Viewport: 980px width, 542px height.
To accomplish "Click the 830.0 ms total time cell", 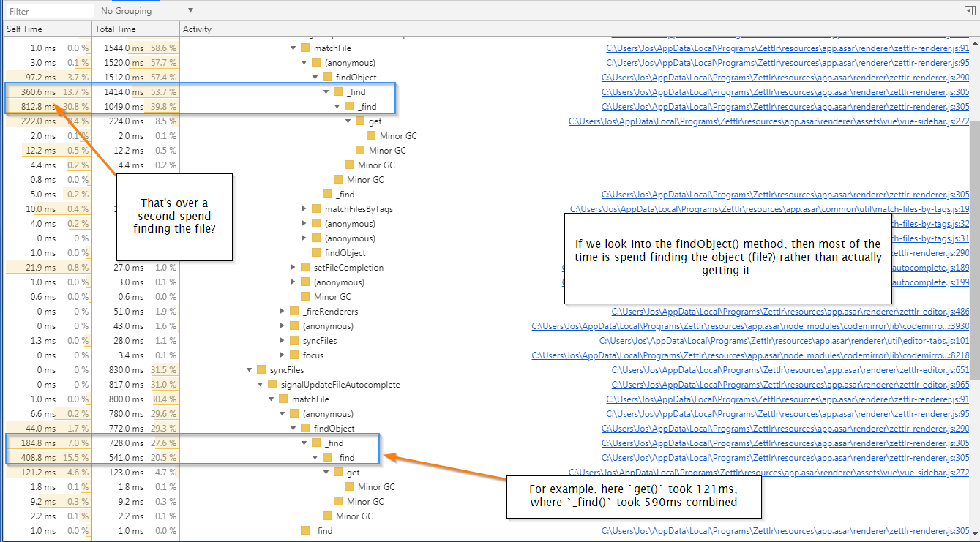I will point(135,369).
